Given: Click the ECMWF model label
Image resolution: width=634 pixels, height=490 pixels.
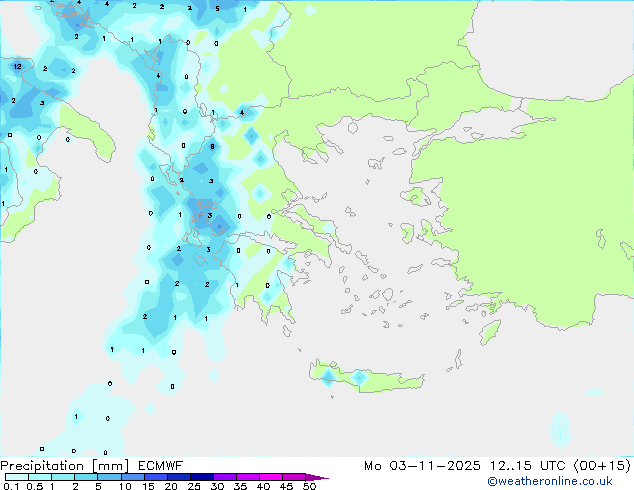Looking at the screenshot, I should (161, 466).
